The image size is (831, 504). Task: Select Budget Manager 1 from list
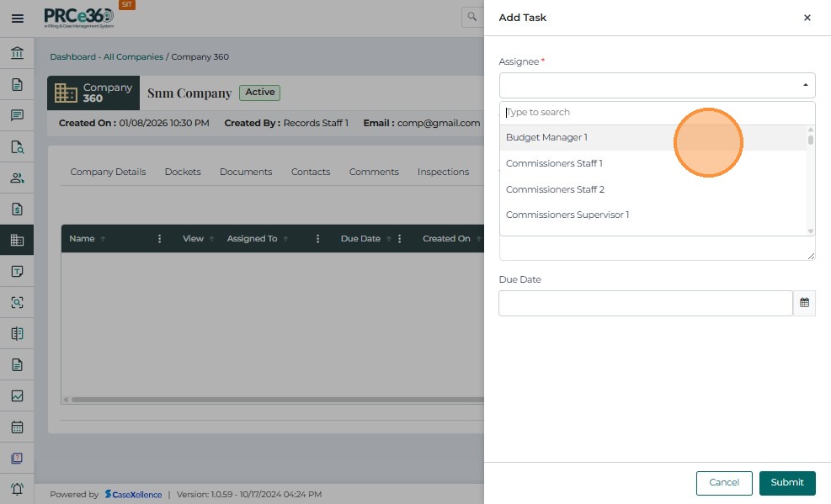(x=547, y=137)
